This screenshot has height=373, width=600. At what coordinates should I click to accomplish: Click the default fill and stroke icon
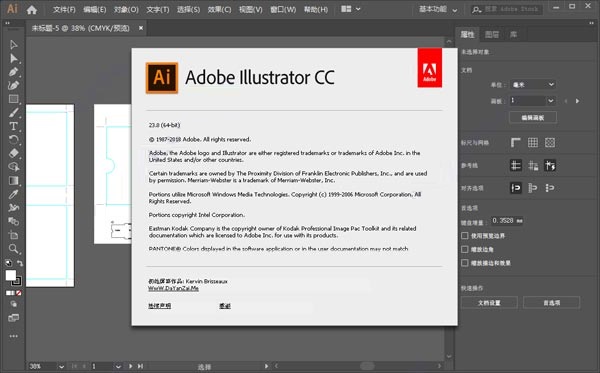pos(8,263)
